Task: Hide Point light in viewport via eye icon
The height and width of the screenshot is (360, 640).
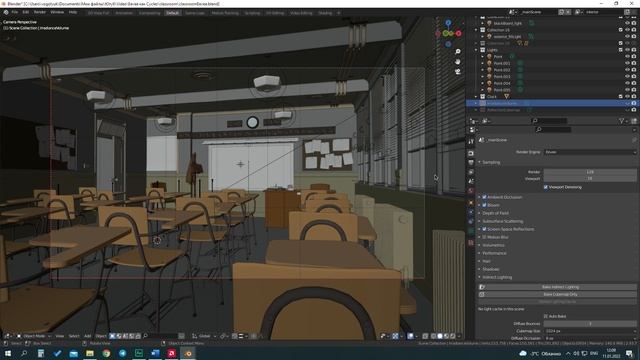Action: [x=627, y=56]
